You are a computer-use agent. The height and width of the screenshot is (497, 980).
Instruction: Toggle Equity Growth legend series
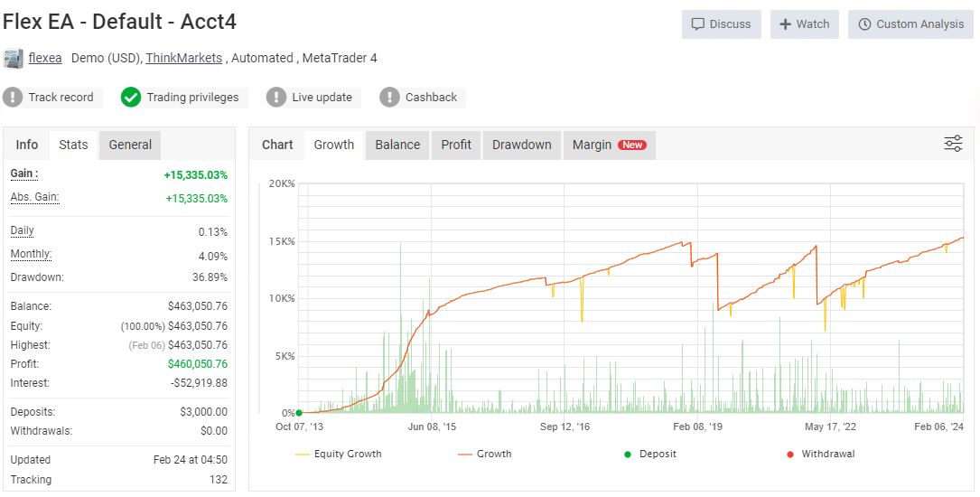click(x=338, y=454)
